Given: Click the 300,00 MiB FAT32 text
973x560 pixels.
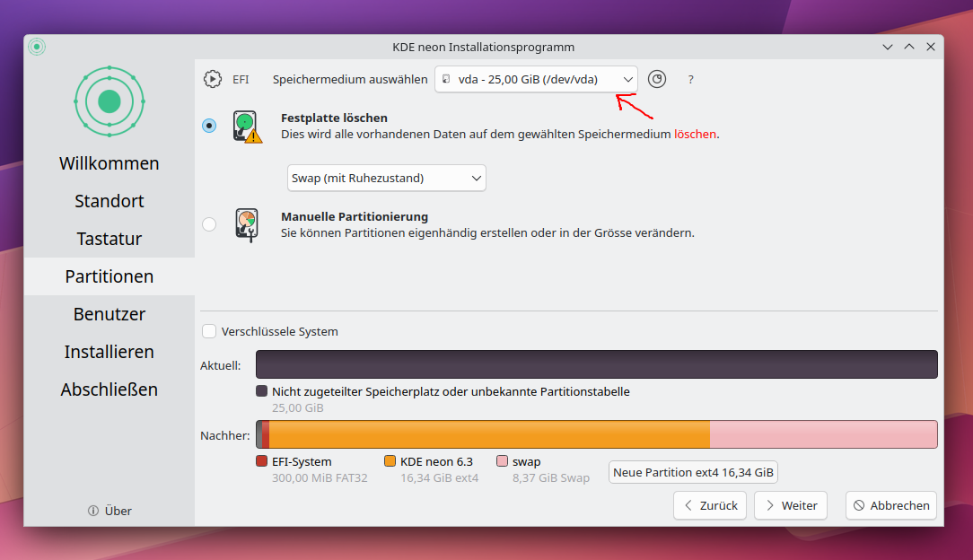Looking at the screenshot, I should tap(320, 478).
